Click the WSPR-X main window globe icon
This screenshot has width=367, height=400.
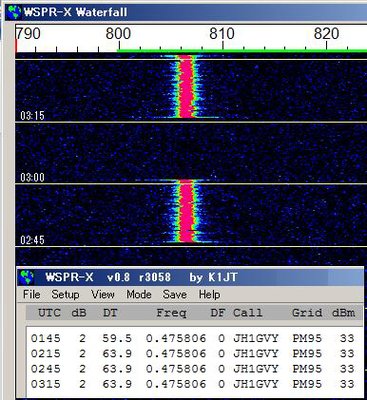point(27,277)
